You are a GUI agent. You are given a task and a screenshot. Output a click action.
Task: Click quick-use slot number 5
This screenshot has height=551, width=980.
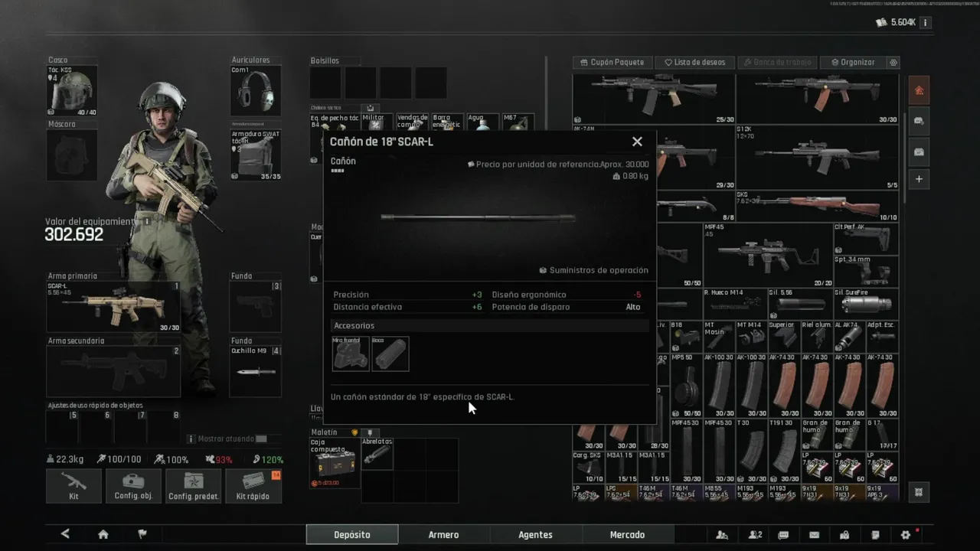tap(64, 427)
